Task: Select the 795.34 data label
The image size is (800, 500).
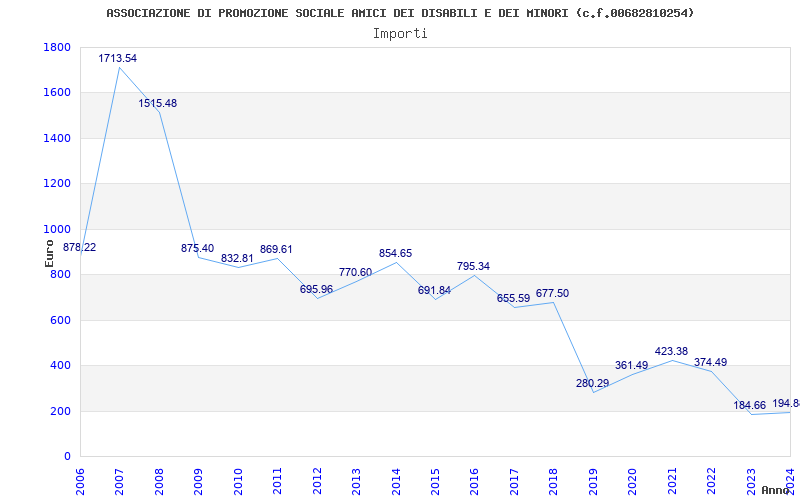Action: pos(474,266)
